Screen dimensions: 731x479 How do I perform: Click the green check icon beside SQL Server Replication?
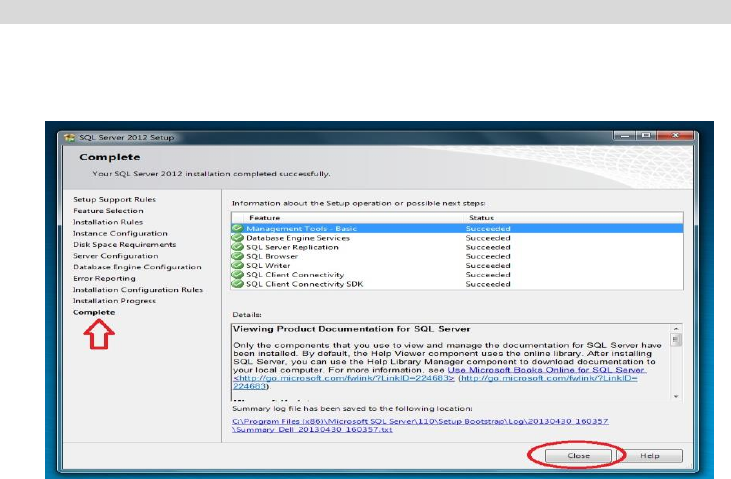coord(238,247)
